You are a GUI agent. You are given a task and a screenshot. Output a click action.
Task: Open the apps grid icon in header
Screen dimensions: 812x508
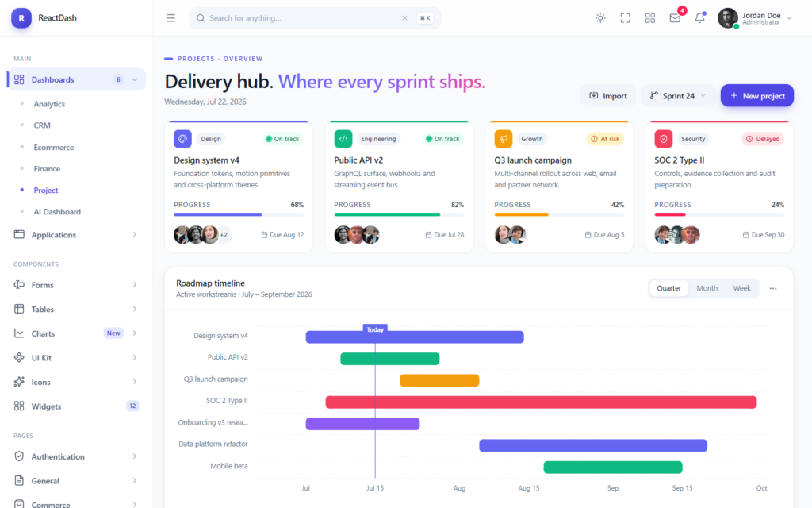[x=650, y=18]
